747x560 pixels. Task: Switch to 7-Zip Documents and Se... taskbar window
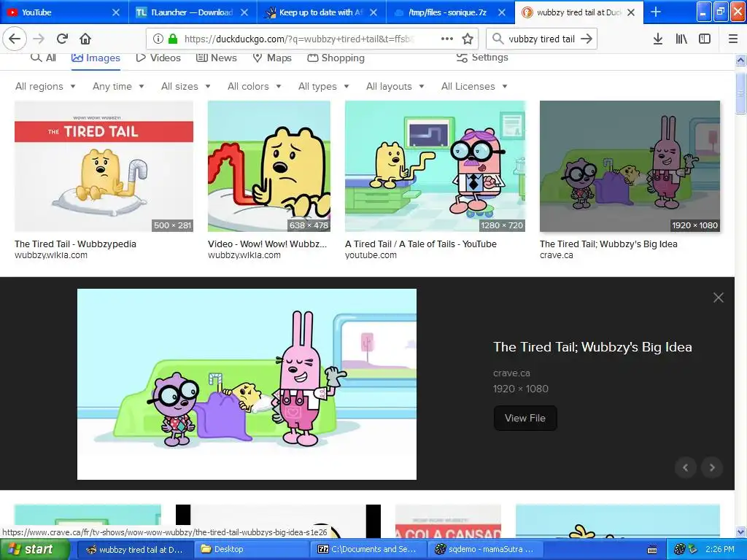[368, 550]
